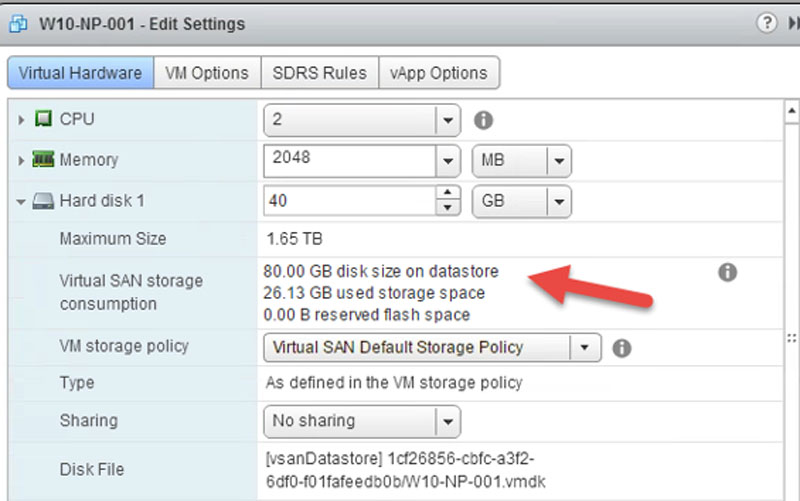Expand the Memory settings row

pyautogui.click(x=22, y=160)
